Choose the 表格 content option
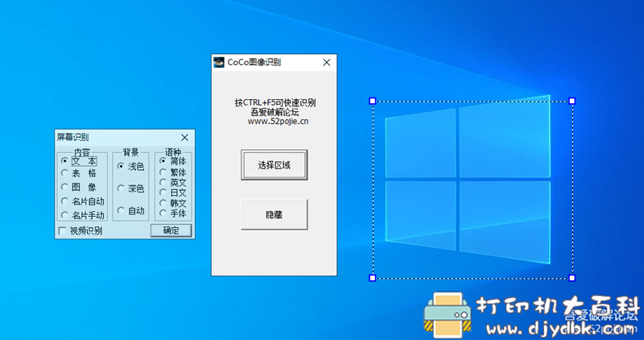The image size is (644, 340). [64, 173]
